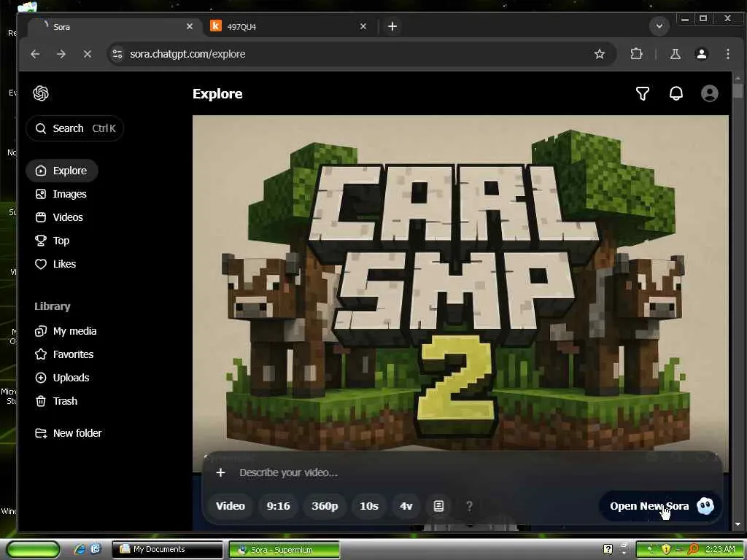Screen dimensions: 747x560
Task: Select Explore in the sidebar
Action: point(62,171)
